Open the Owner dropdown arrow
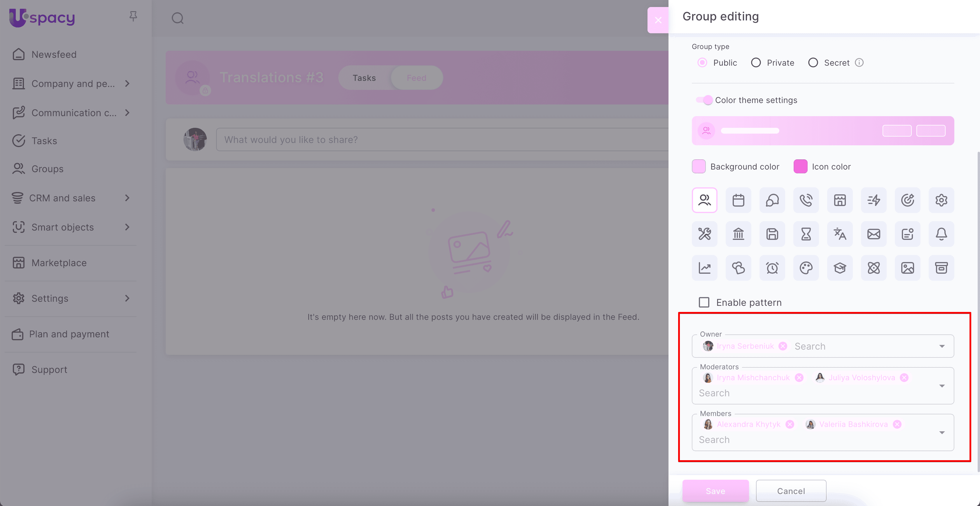 point(942,346)
